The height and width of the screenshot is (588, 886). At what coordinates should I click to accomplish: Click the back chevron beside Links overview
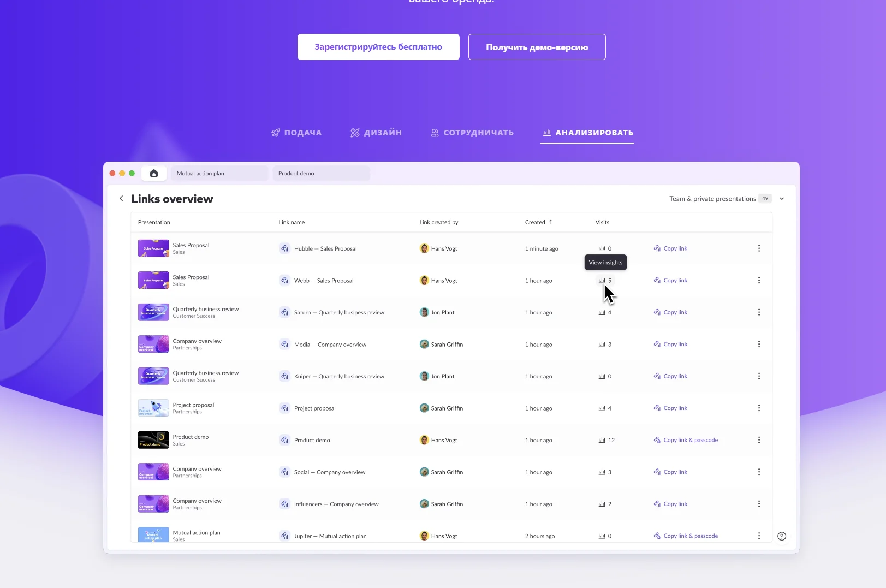[121, 198]
